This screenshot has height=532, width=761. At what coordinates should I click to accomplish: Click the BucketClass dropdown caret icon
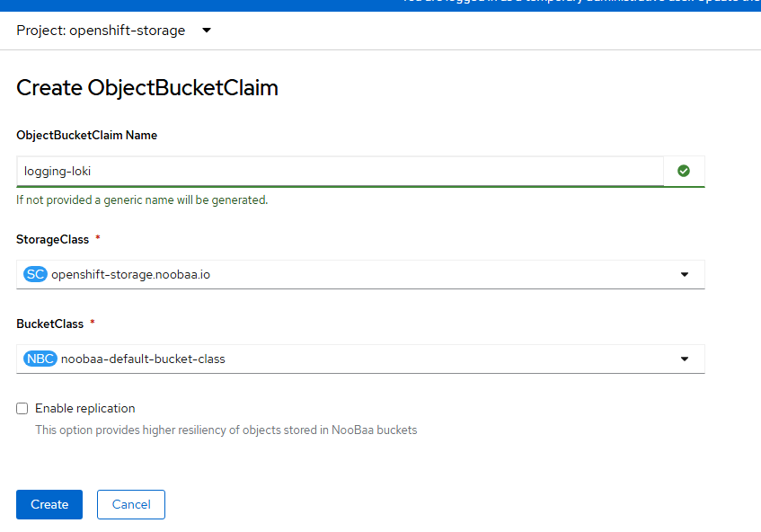[686, 358]
